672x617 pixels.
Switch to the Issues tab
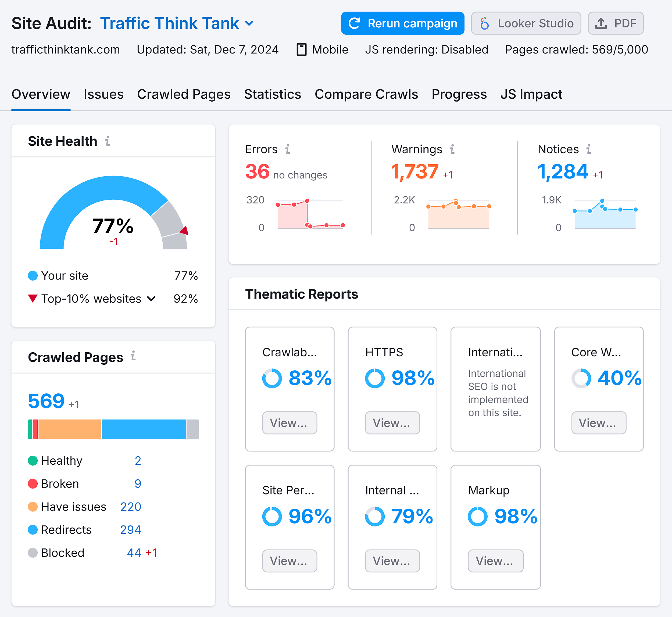pyautogui.click(x=103, y=95)
